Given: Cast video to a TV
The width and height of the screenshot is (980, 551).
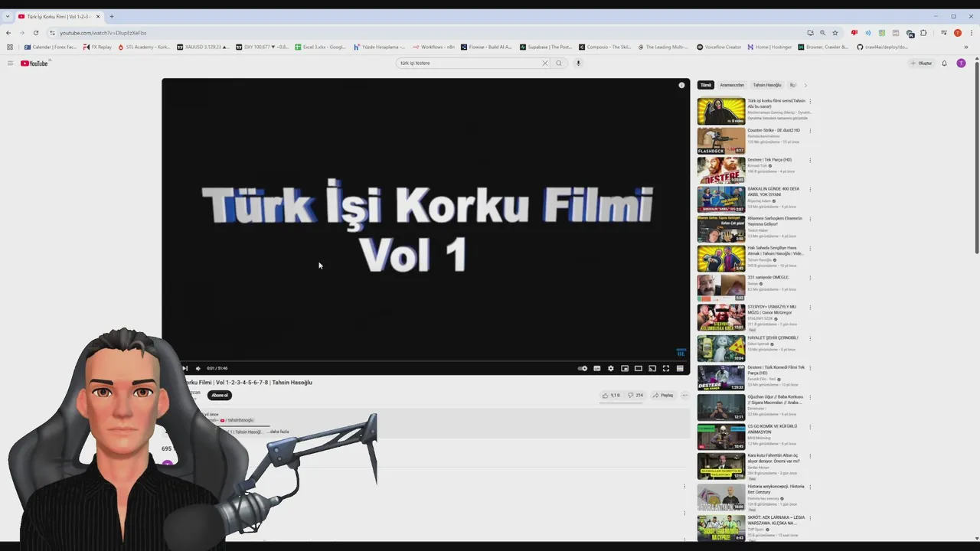Looking at the screenshot, I should [x=652, y=368].
